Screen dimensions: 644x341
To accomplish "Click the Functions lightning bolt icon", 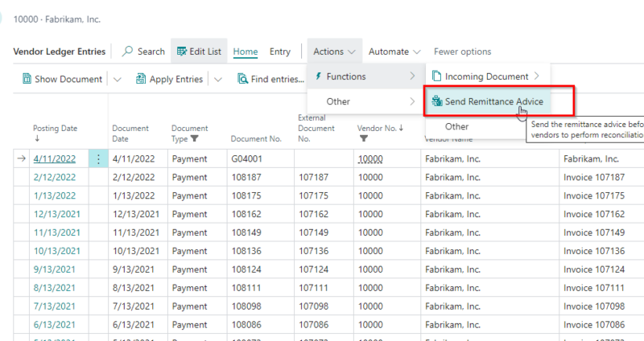I will [x=320, y=76].
